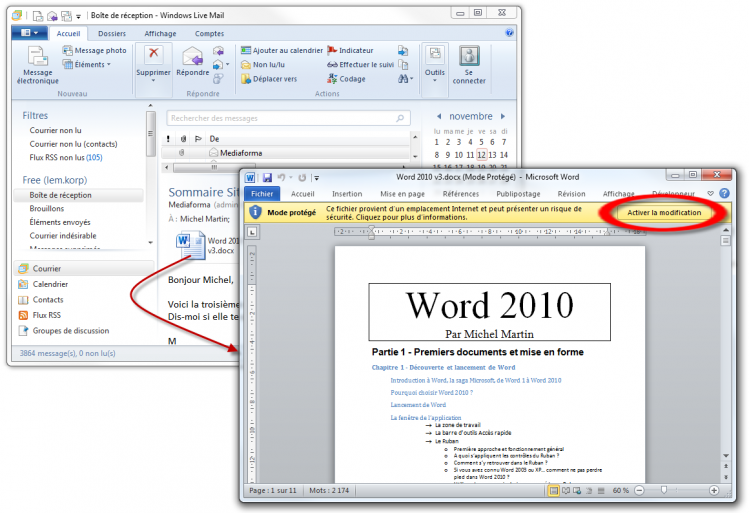Image resolution: width=749 pixels, height=513 pixels.
Task: Open the Brouillons folder
Action: click(x=47, y=208)
